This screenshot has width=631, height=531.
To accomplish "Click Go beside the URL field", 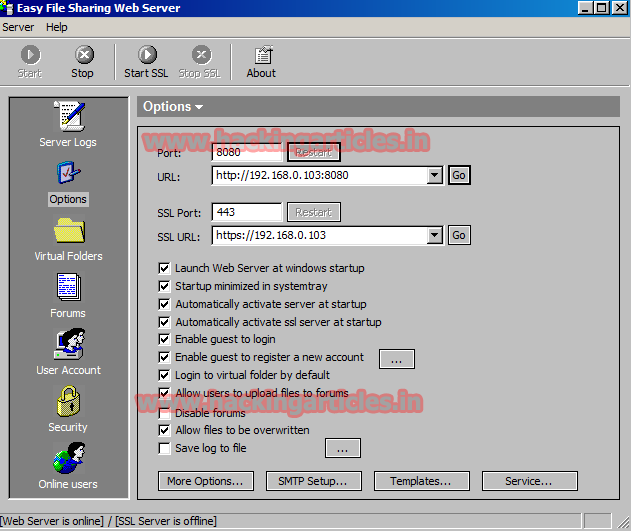I will [459, 175].
